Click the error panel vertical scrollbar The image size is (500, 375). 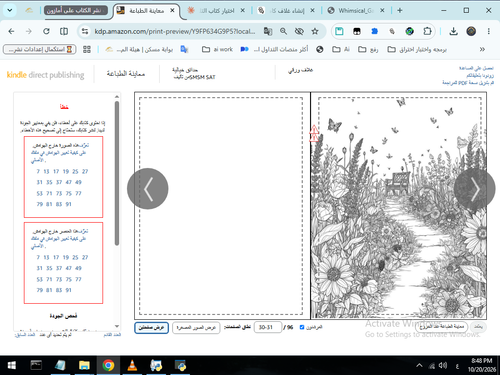(x=117, y=173)
